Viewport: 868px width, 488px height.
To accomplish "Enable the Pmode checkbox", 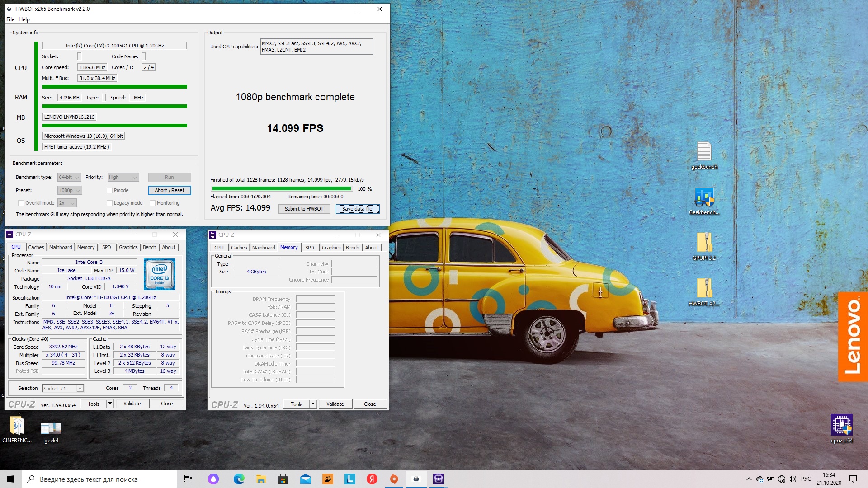I will tap(109, 190).
